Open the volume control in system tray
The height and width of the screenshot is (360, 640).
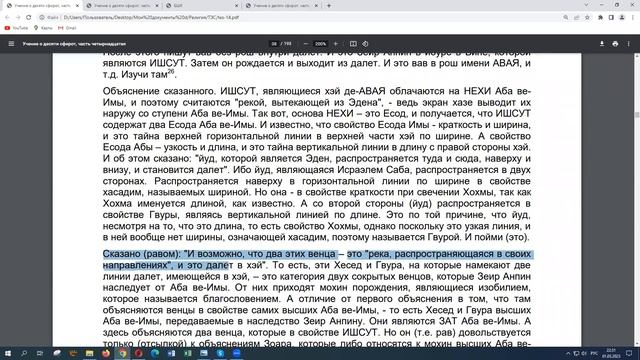[584, 353]
